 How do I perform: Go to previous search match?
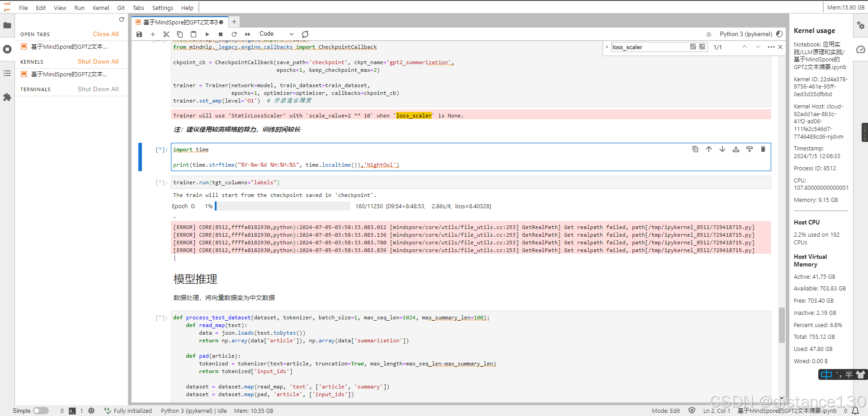(x=745, y=47)
